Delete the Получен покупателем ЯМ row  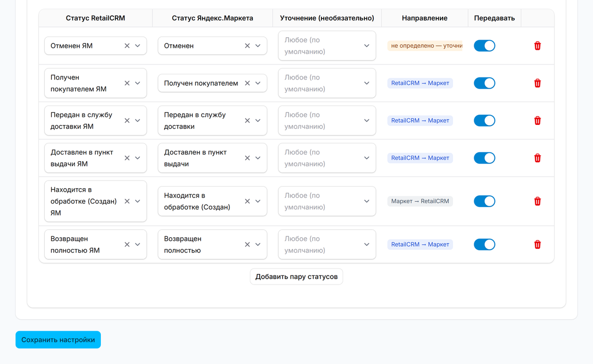point(537,83)
